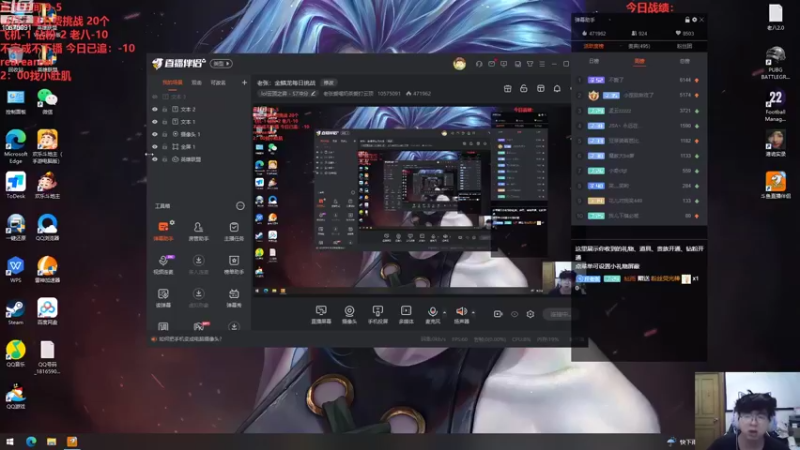
Task: Add a screen capture source from bottom bar
Action: coord(321,314)
